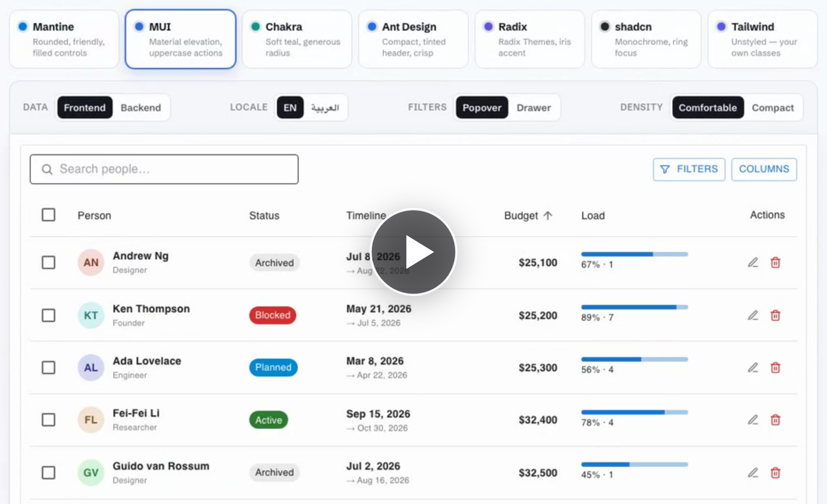Open the COLUMNS chooser button
This screenshot has width=827, height=504.
tap(764, 169)
